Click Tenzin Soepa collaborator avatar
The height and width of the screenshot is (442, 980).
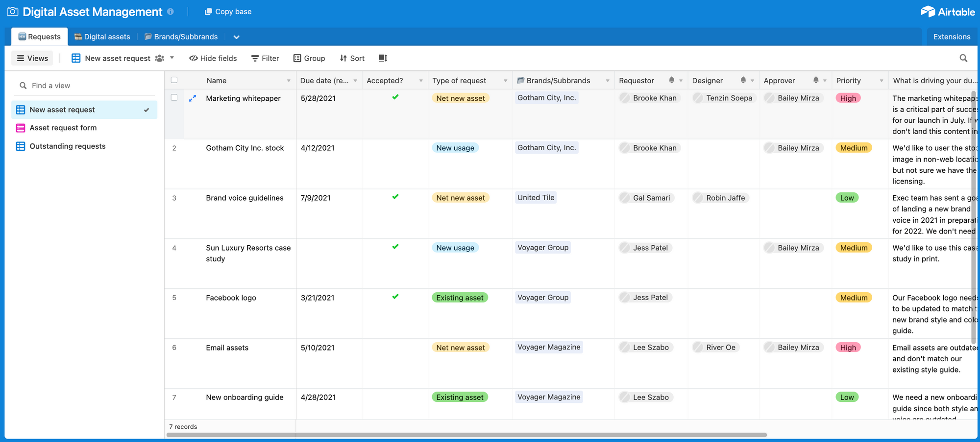(698, 98)
